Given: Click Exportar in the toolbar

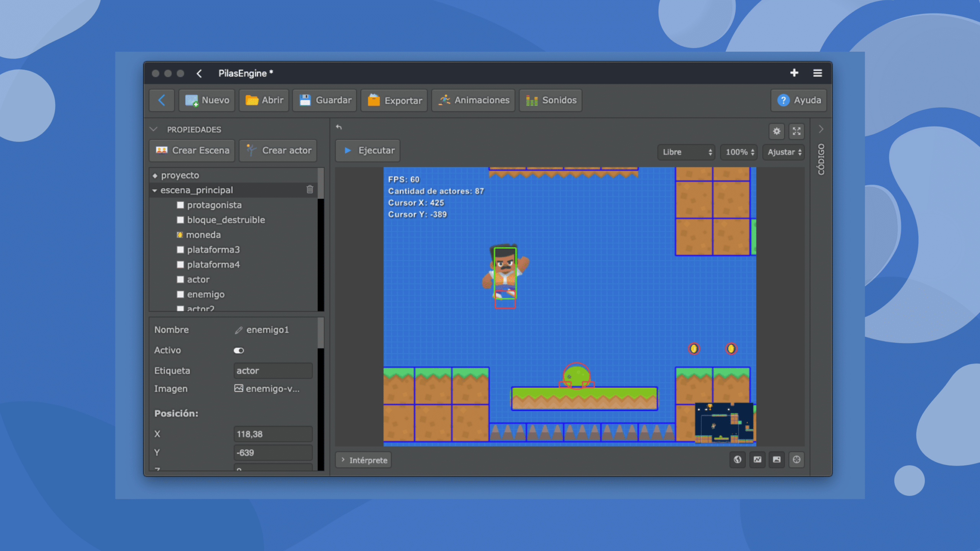Looking at the screenshot, I should pyautogui.click(x=394, y=100).
